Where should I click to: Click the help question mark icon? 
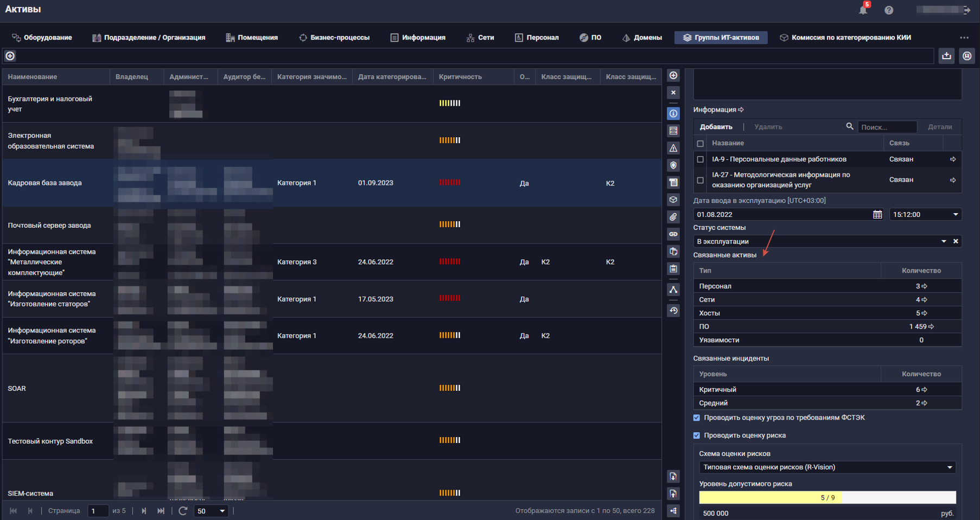click(889, 10)
